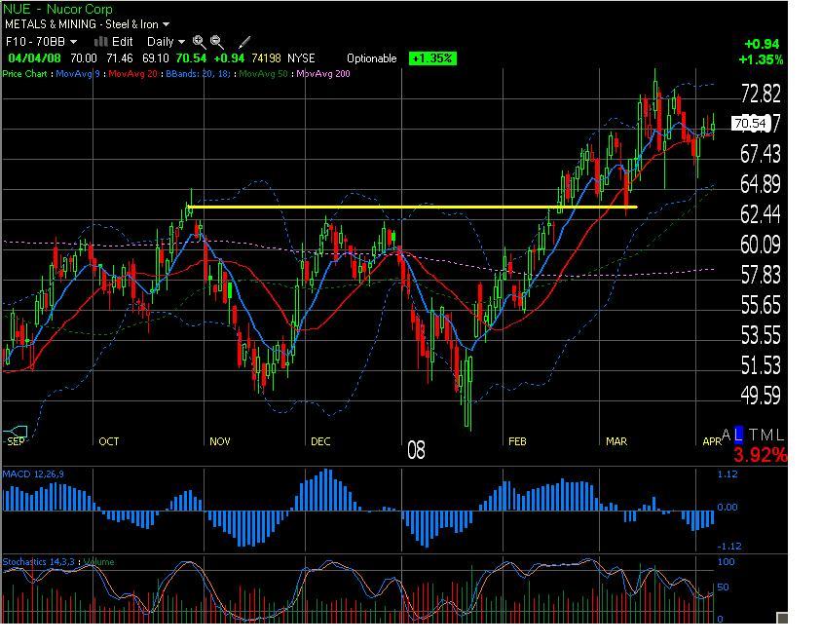Click the 72.82 price axis label
Viewport: 821px width, 644px height.
click(x=761, y=94)
